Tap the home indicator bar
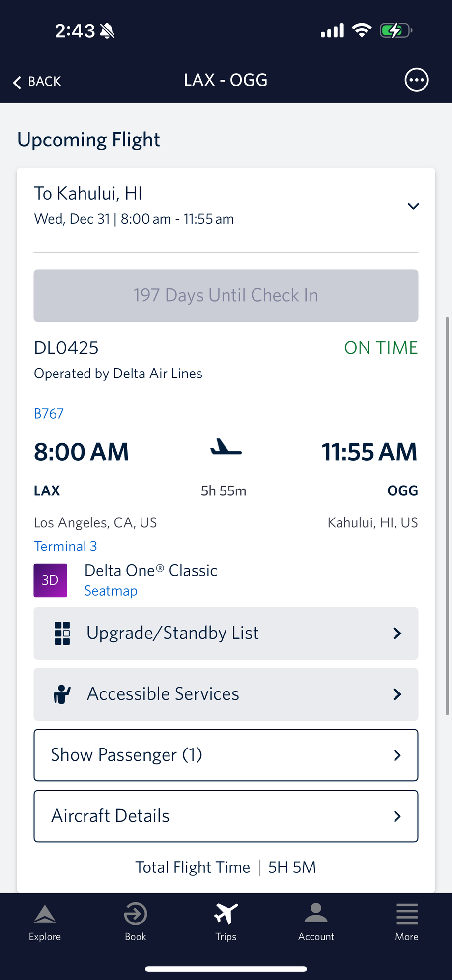452x980 pixels. point(226,969)
